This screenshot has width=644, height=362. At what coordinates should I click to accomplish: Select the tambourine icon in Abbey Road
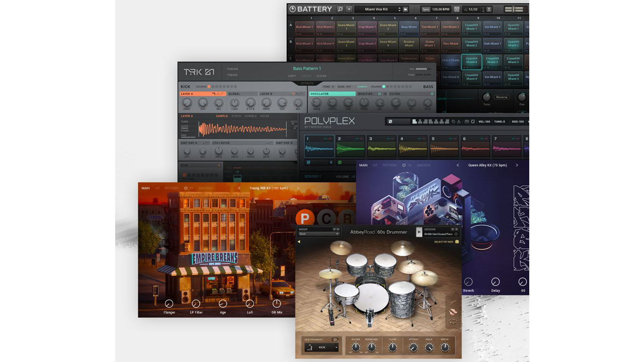point(452,321)
